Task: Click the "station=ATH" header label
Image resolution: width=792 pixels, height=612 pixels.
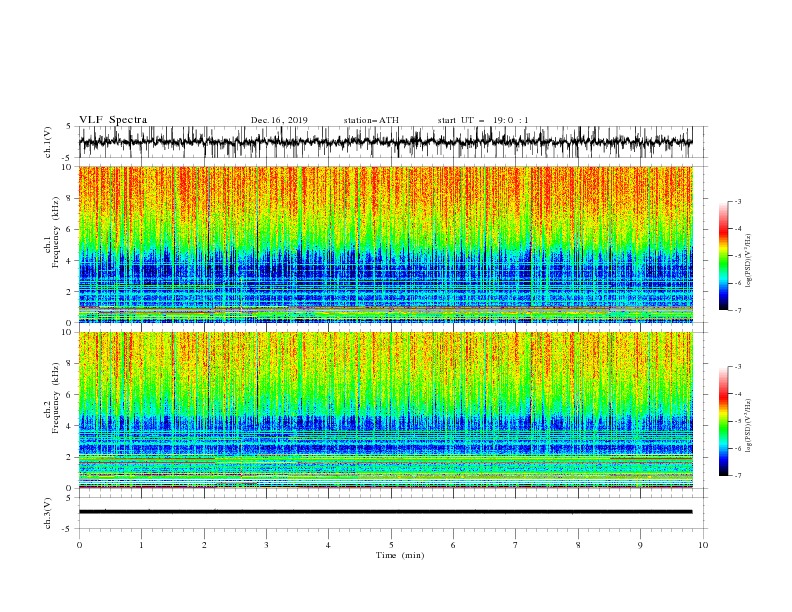Action: pos(371,120)
